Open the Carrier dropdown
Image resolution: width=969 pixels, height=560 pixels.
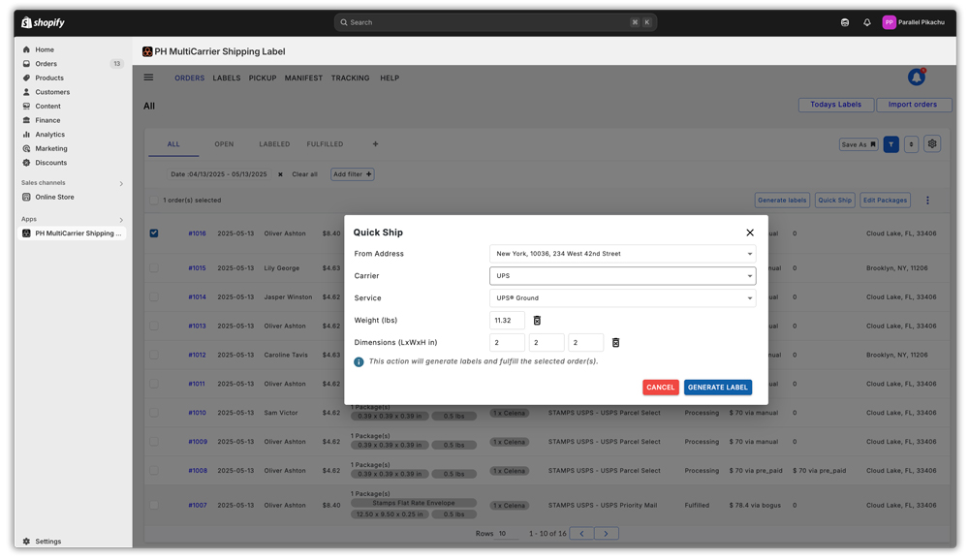click(x=622, y=276)
